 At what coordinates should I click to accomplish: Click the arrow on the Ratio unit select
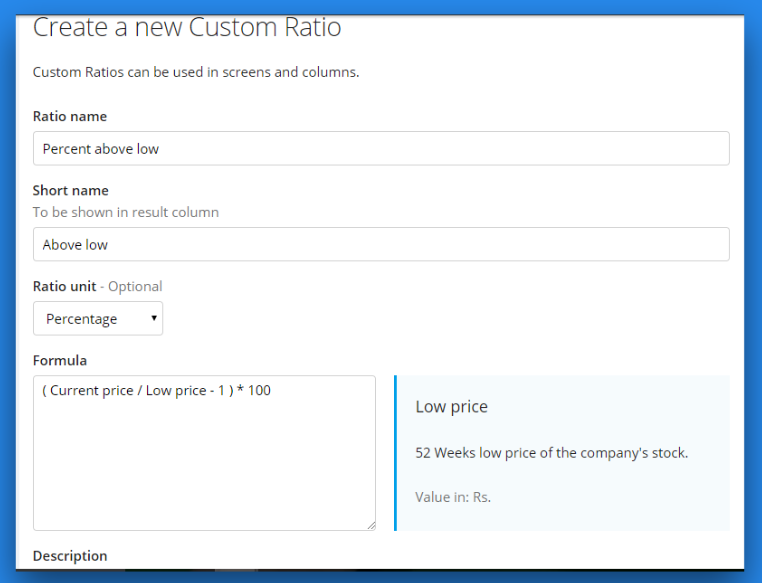click(154, 319)
